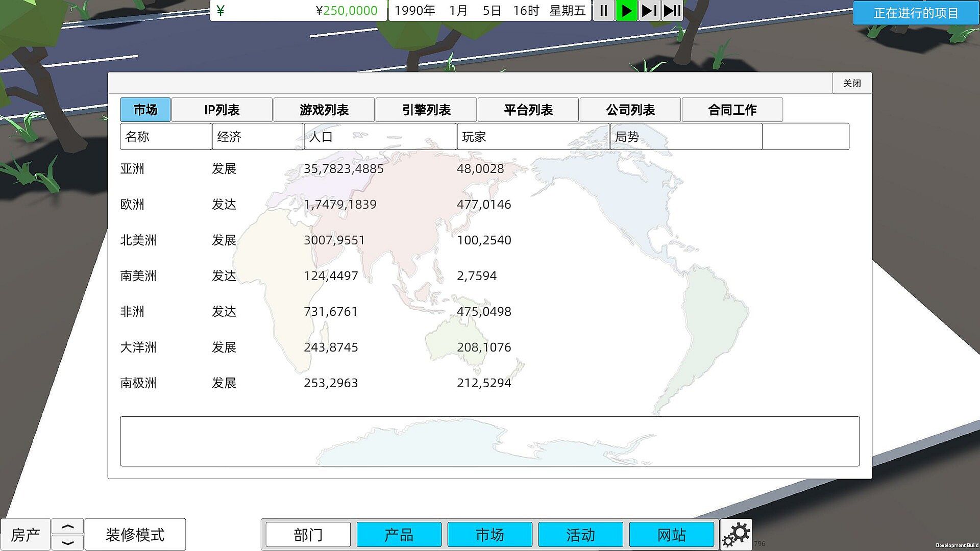Open the 正在进行的项目 panel
Viewport: 980px width, 551px height.
(916, 13)
